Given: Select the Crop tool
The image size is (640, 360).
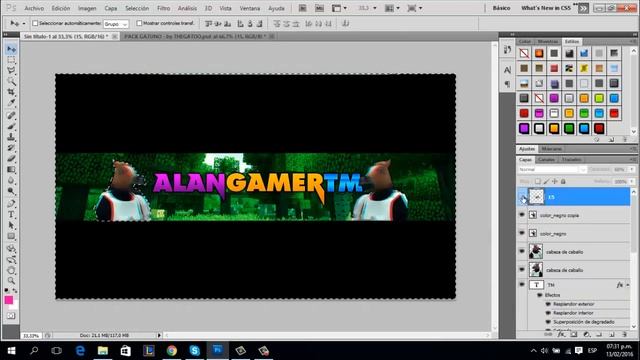Looking at the screenshot, I should pyautogui.click(x=11, y=92).
